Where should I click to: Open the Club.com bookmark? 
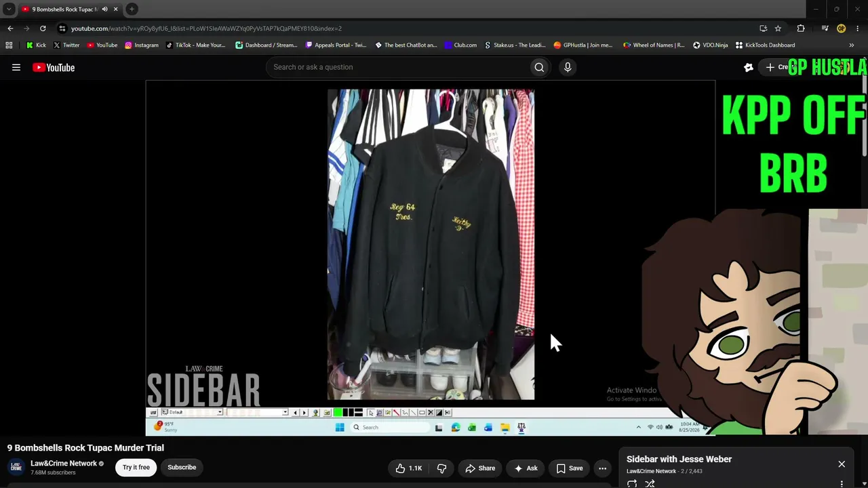coord(461,45)
